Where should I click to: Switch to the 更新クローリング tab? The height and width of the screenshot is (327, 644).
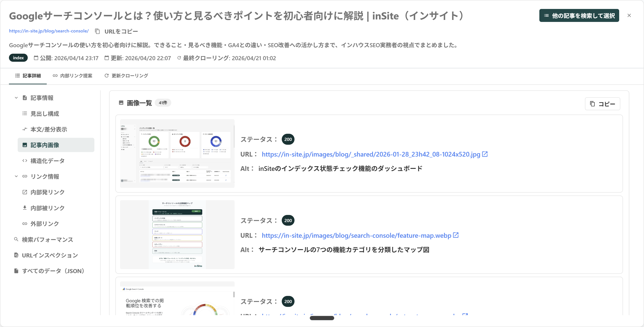tap(126, 76)
